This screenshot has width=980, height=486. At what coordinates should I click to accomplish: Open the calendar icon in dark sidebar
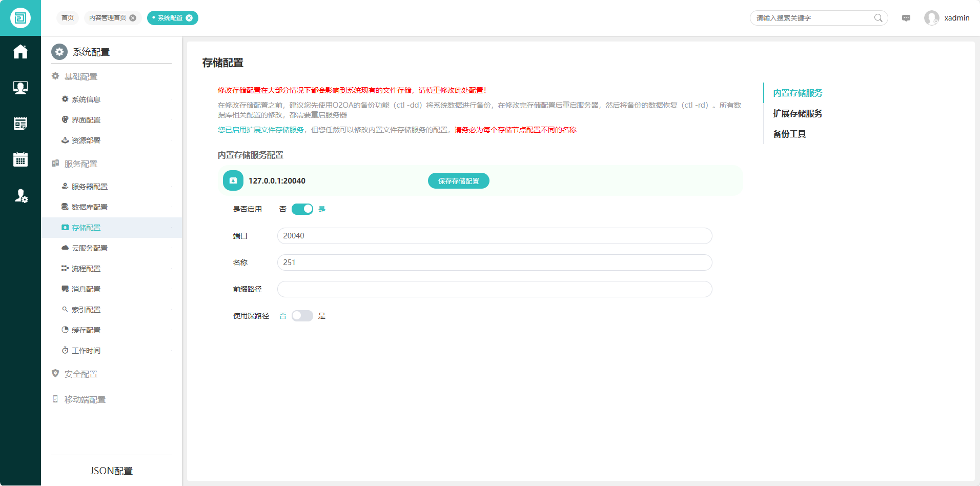tap(21, 159)
